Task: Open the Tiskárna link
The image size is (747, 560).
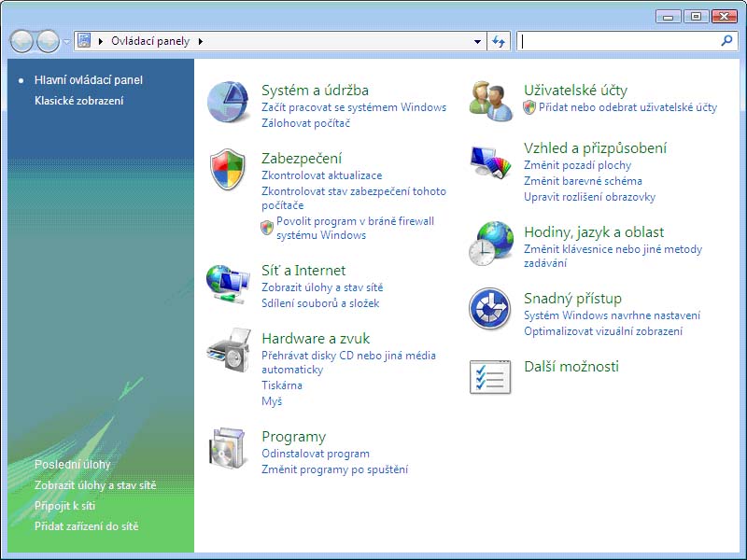Action: [282, 385]
